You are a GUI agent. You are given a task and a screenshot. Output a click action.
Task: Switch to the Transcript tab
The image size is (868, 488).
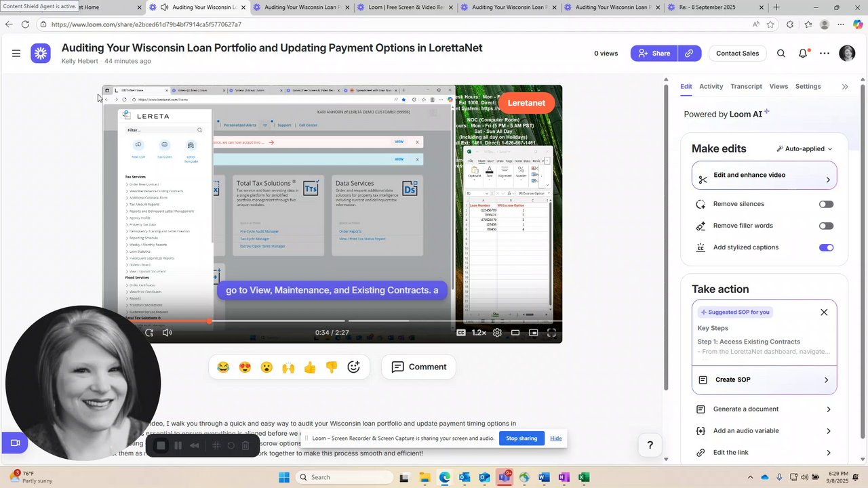[x=746, y=87]
